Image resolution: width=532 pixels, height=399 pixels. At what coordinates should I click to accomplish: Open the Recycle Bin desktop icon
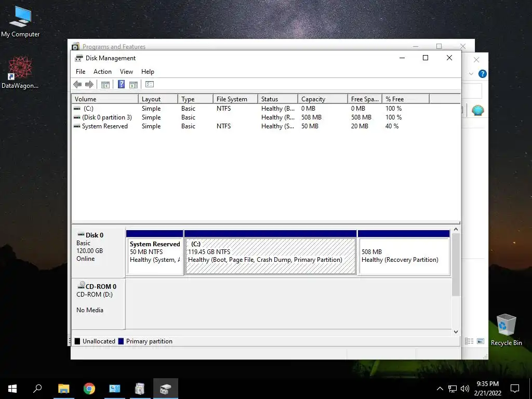[506, 330]
